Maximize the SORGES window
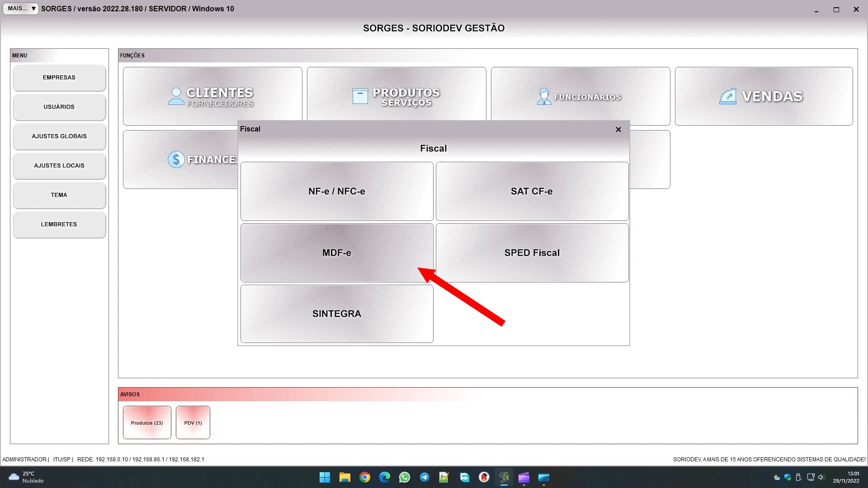Image resolution: width=868 pixels, height=488 pixels. 836,9
